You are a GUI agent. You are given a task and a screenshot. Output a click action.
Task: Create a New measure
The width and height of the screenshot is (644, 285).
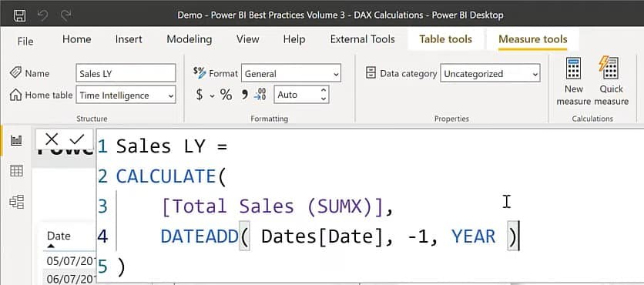click(573, 82)
